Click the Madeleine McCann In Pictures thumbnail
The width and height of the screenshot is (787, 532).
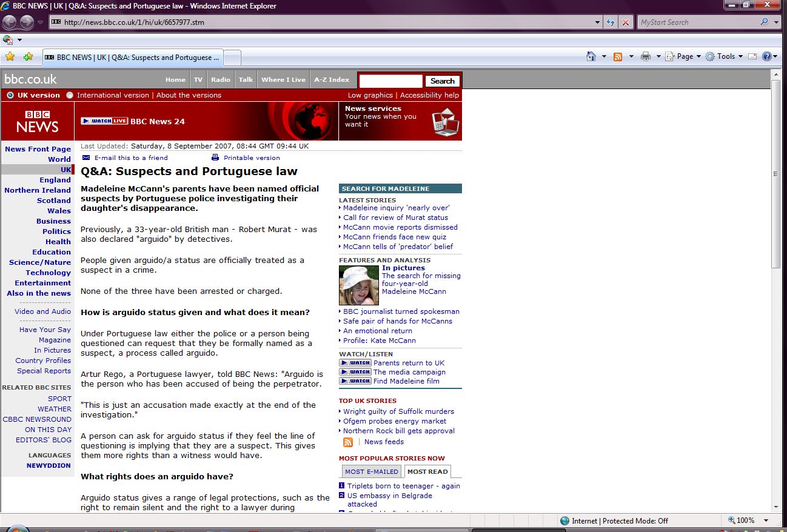[x=359, y=285]
